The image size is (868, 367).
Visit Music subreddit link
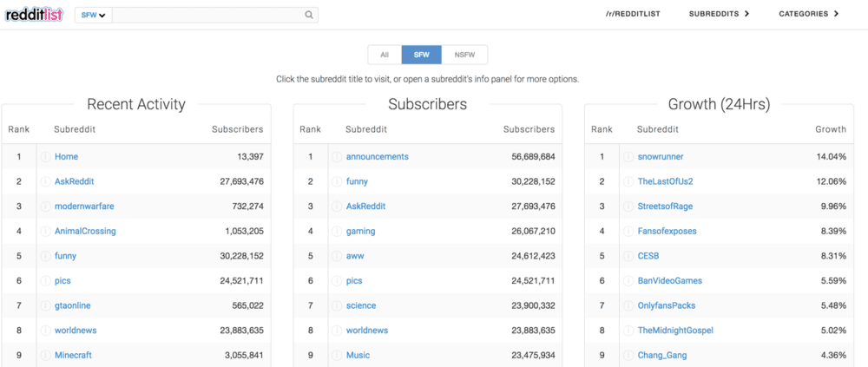click(358, 355)
